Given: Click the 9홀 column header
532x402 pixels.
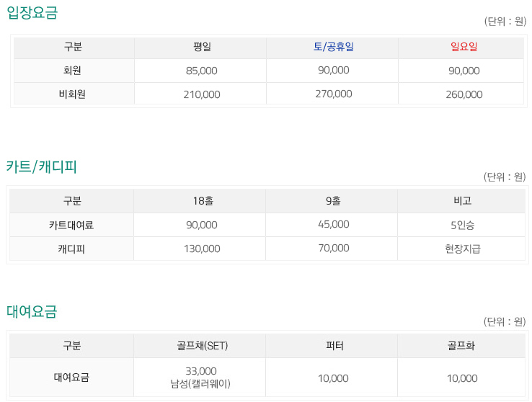Looking at the screenshot, I should tap(333, 201).
